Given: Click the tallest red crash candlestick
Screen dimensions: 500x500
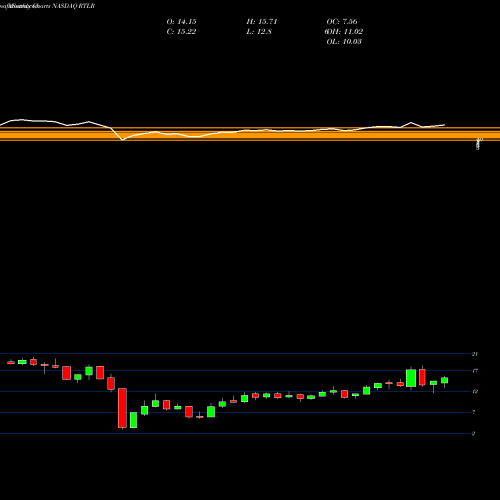Looking at the screenshot, I should pyautogui.click(x=122, y=408).
